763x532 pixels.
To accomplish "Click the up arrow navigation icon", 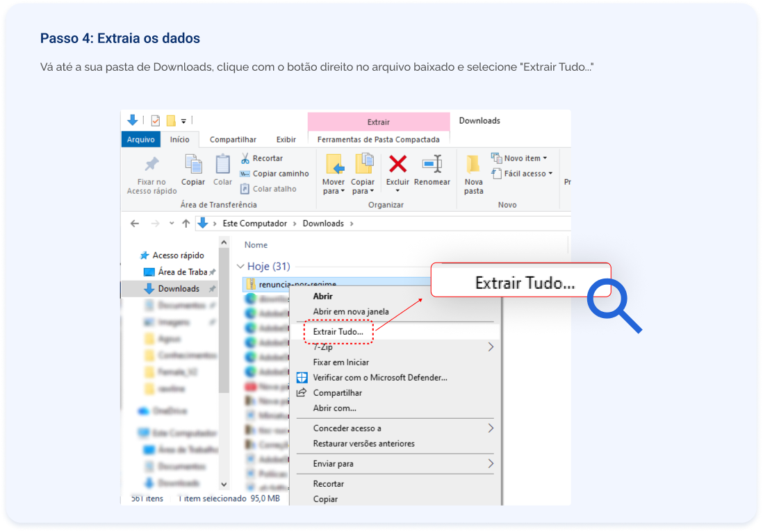I will pos(186,224).
